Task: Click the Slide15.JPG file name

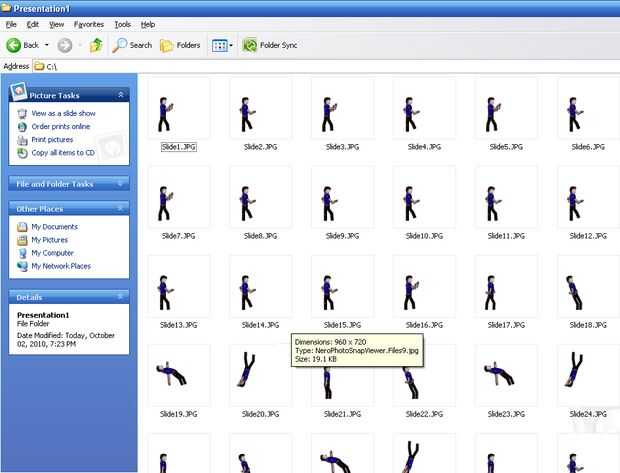Action: [x=342, y=325]
